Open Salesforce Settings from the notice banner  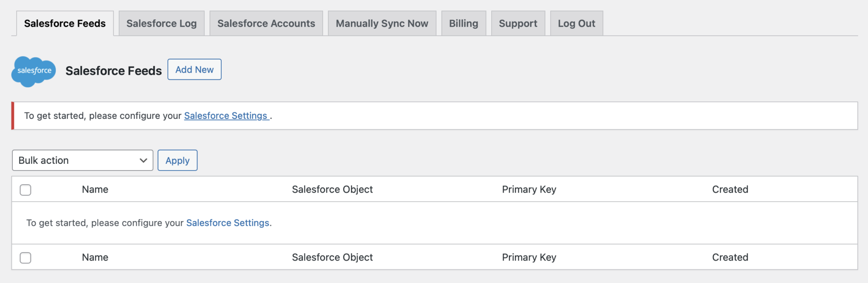click(226, 115)
